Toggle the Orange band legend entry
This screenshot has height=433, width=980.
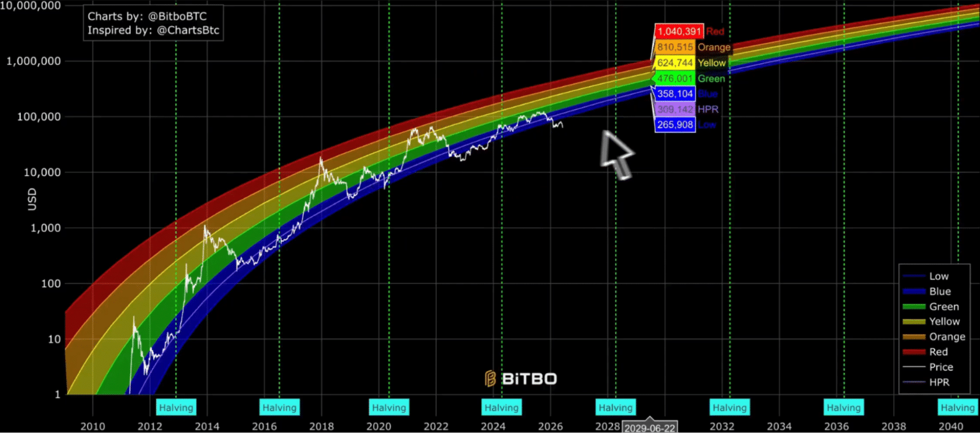tap(934, 337)
